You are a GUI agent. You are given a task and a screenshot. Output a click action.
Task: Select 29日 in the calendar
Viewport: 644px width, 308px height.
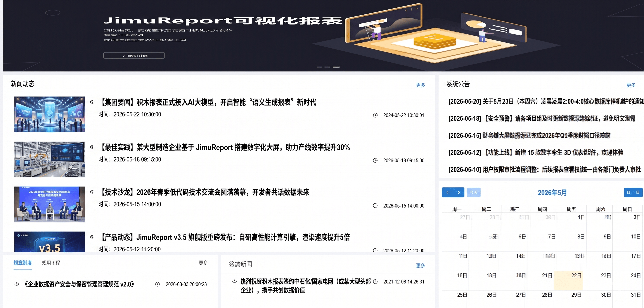coord(568,300)
